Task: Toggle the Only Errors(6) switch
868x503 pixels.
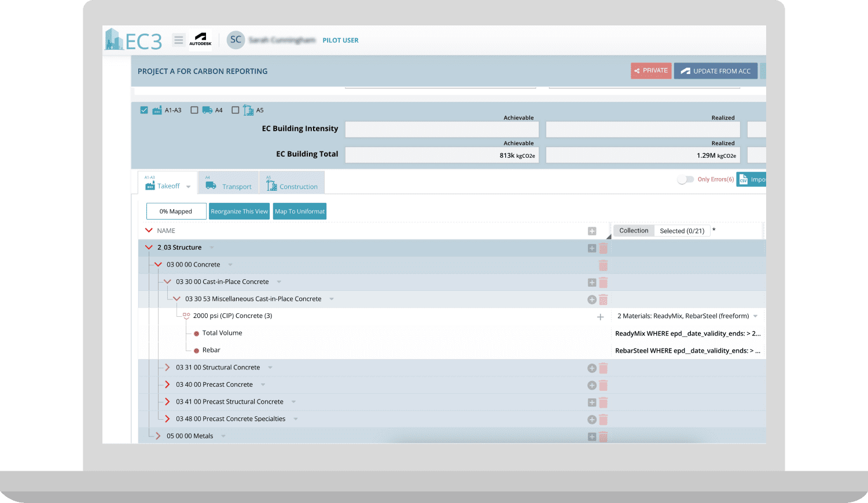Action: pos(686,179)
